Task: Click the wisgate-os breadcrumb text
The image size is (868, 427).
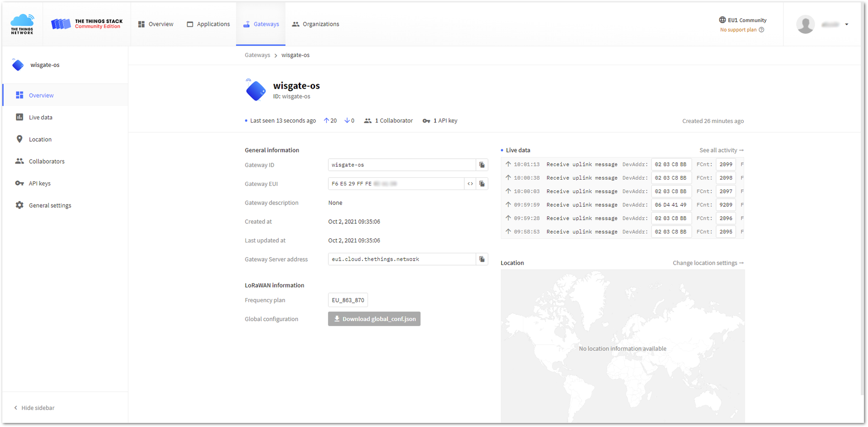Action: [x=295, y=55]
